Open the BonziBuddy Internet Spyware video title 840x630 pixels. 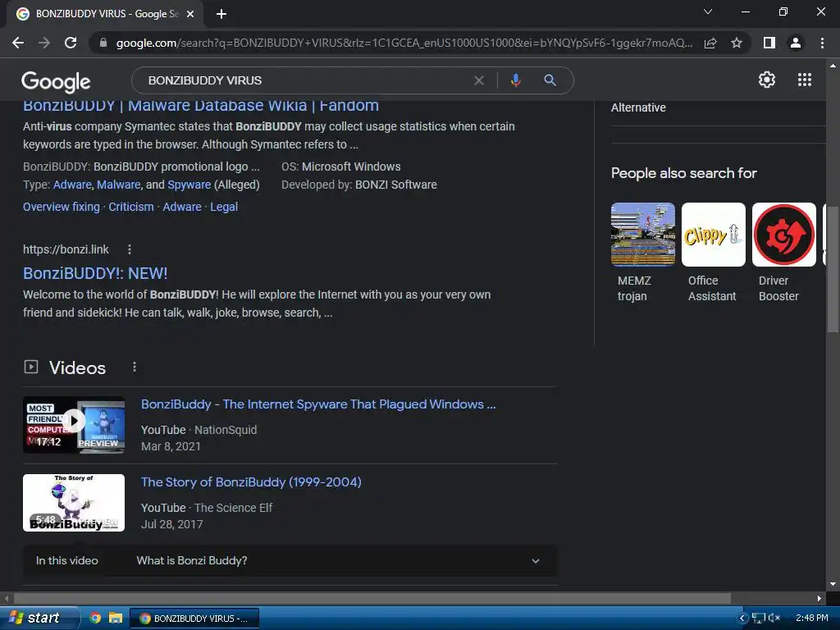pos(318,404)
